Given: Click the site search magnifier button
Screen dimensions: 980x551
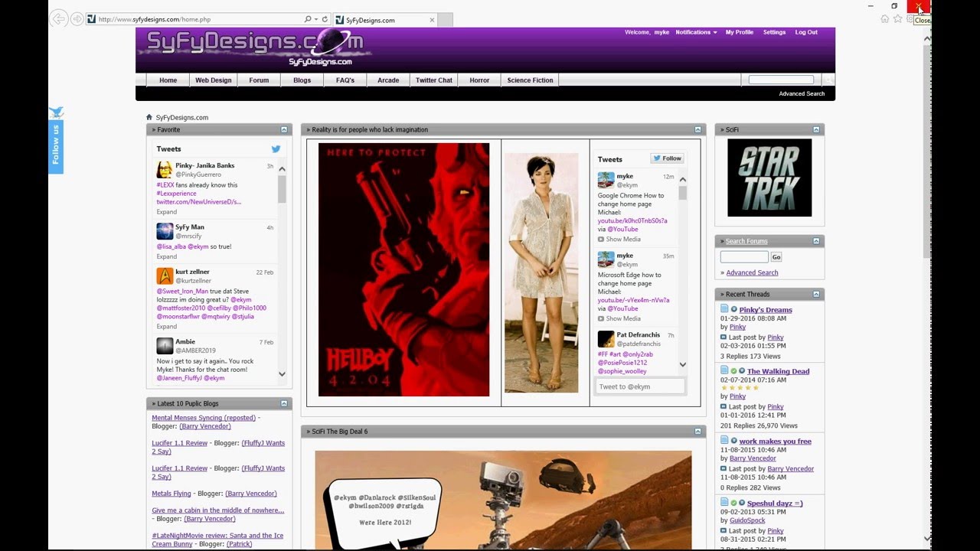Looking at the screenshot, I should click(x=827, y=80).
